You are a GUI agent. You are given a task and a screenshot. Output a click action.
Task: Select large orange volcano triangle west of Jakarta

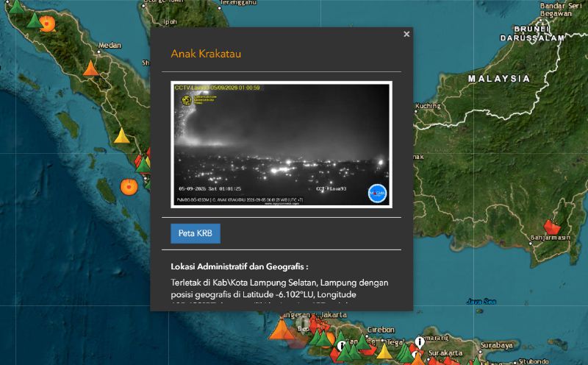tap(282, 330)
